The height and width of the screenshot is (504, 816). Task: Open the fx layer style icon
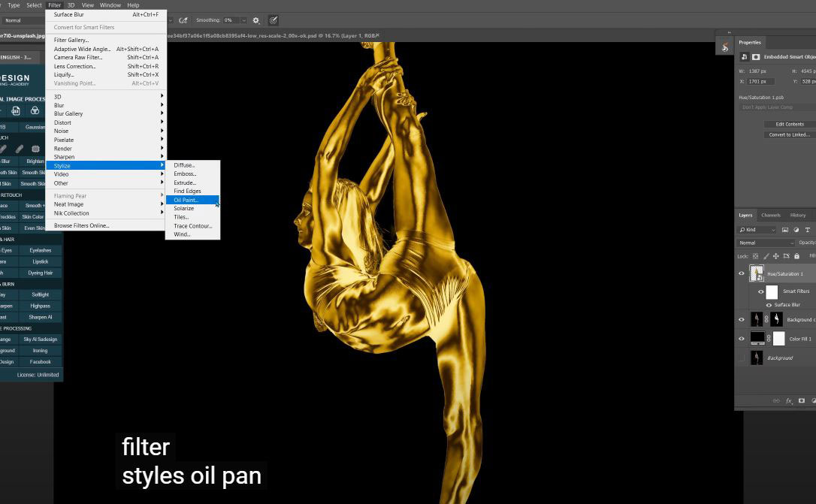pos(789,400)
